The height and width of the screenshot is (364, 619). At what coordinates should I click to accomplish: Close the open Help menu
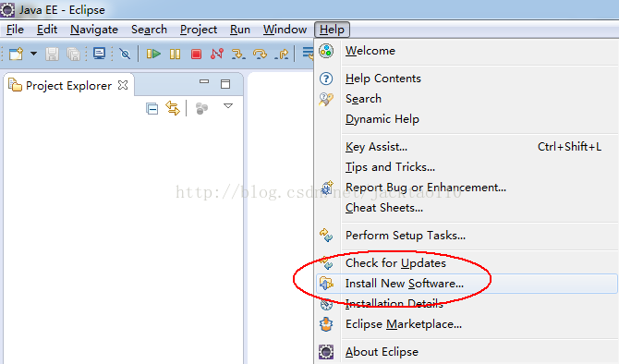pyautogui.click(x=332, y=30)
